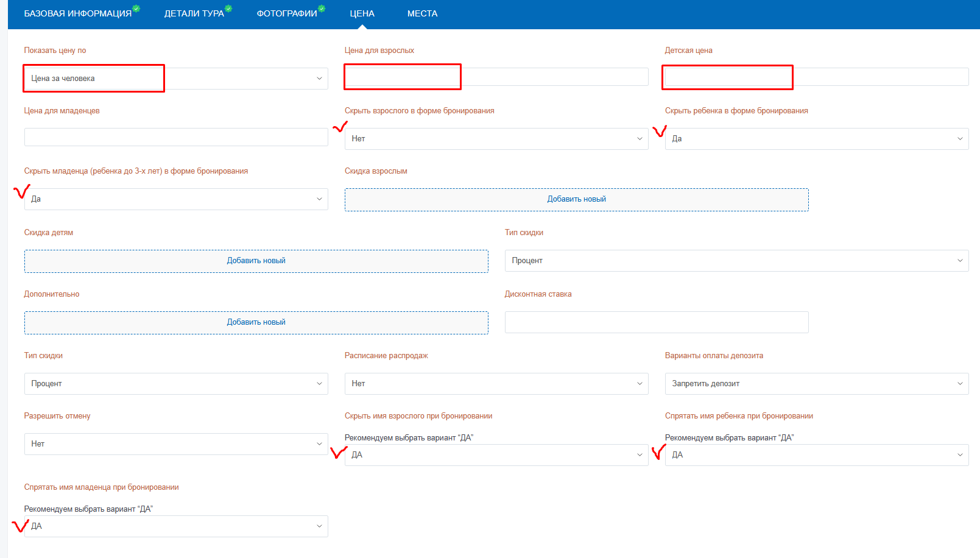This screenshot has height=558, width=980.
Task: Open the Расписание распродаж dropdown
Action: click(x=496, y=384)
